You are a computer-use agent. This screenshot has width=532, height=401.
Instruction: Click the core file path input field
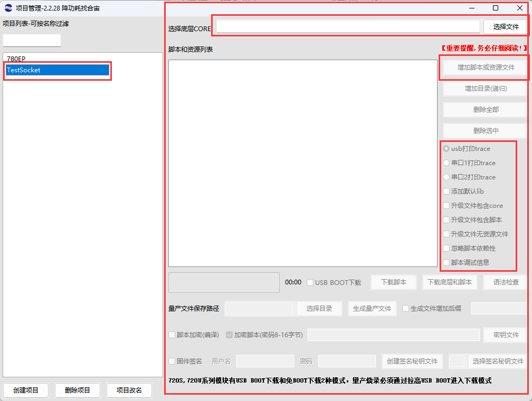tap(348, 27)
